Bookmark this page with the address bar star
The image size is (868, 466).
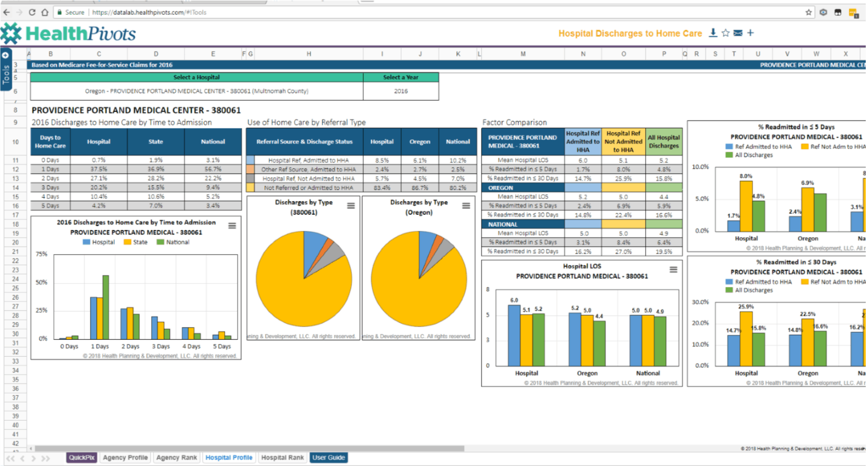tap(809, 12)
